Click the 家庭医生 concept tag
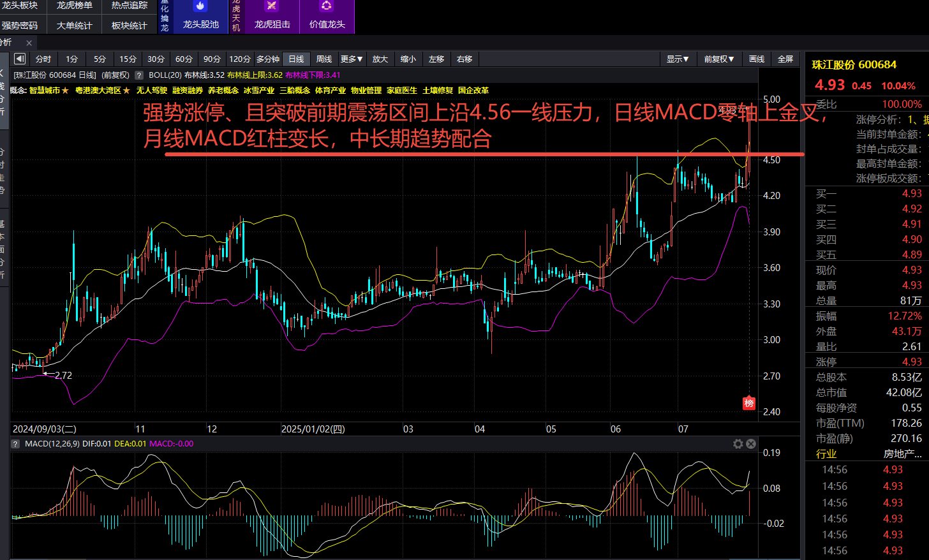929x560 pixels. [402, 91]
